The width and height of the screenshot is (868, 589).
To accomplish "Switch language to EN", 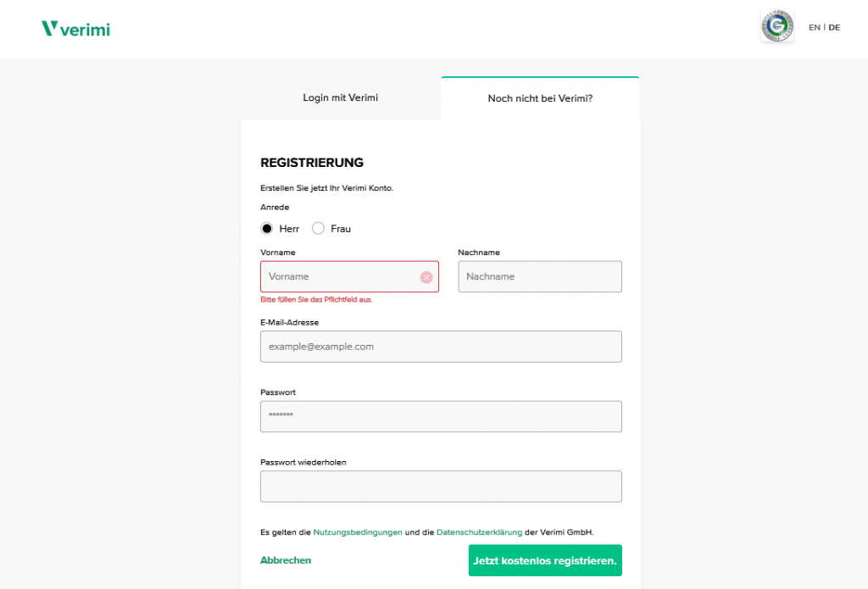I will coord(815,28).
